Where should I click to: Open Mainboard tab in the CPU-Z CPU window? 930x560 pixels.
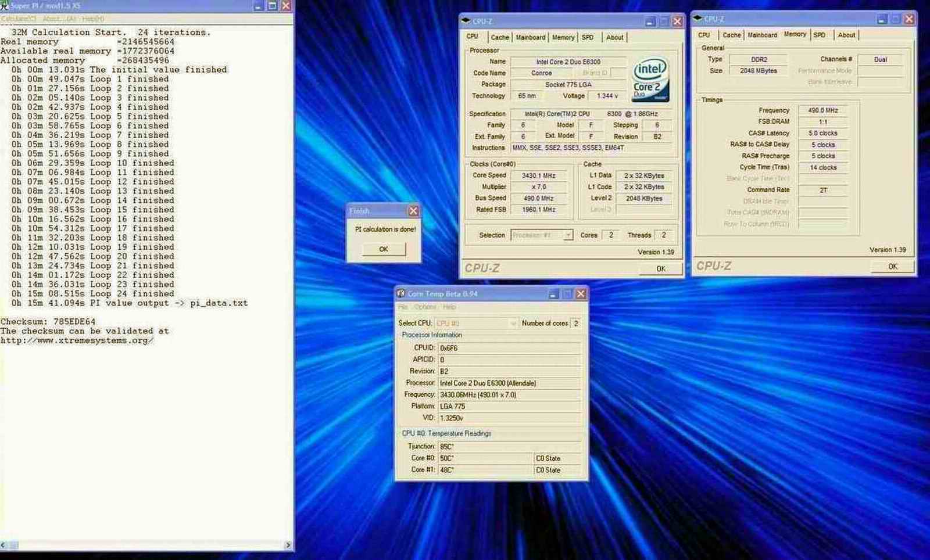tap(531, 37)
